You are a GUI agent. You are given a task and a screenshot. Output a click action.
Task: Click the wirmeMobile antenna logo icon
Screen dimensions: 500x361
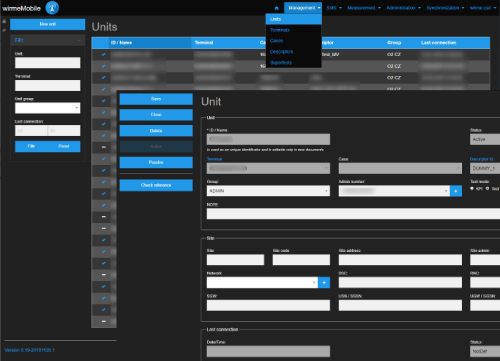click(x=52, y=8)
